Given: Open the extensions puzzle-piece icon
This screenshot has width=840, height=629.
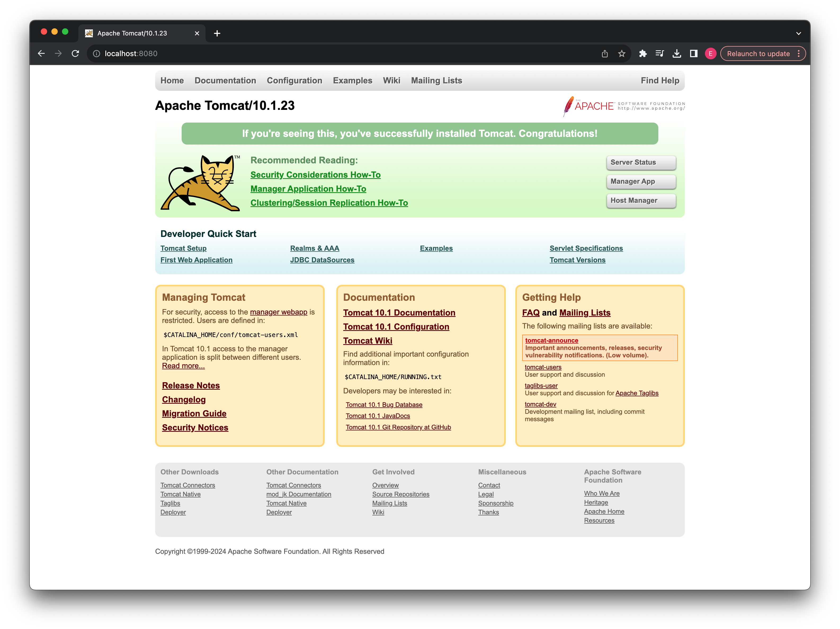Looking at the screenshot, I should point(642,53).
